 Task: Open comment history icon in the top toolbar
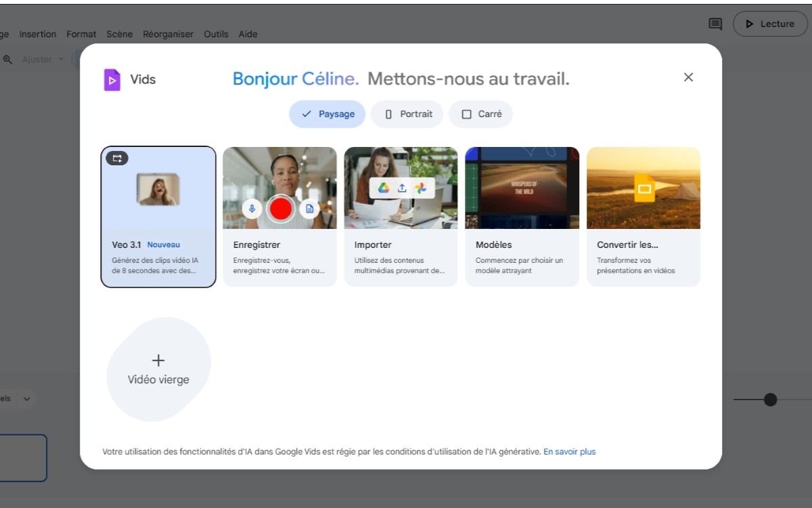point(714,24)
